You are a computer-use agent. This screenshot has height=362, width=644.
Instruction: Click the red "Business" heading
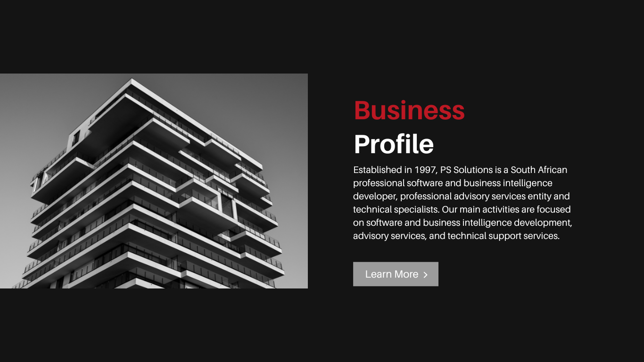click(409, 110)
